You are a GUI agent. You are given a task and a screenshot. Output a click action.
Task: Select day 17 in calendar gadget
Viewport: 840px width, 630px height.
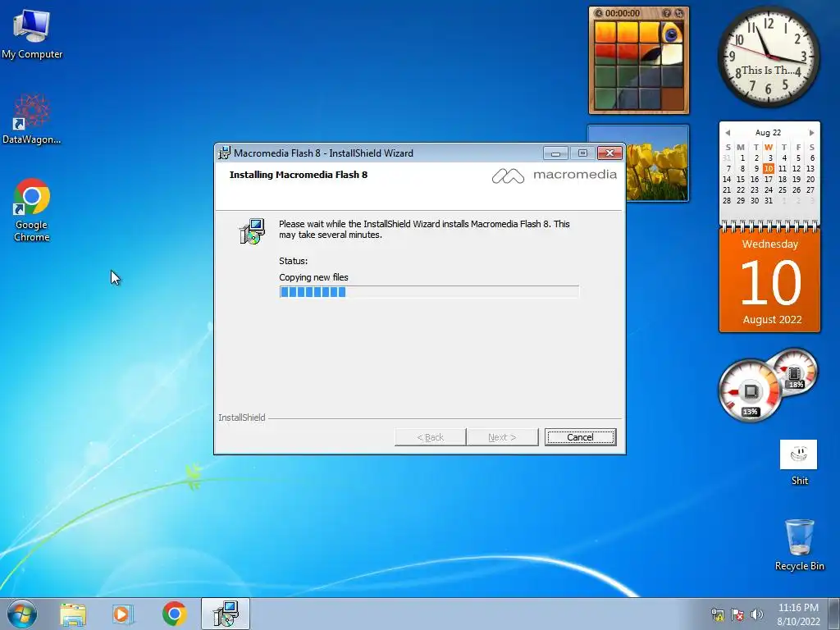pos(768,180)
